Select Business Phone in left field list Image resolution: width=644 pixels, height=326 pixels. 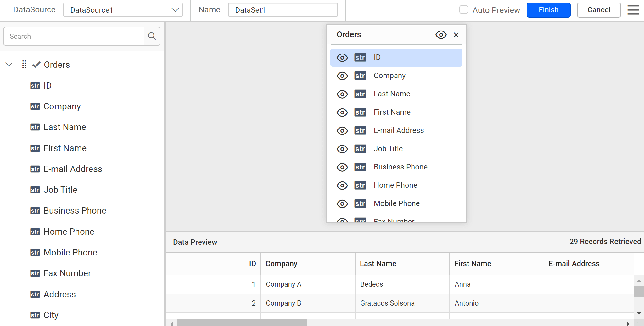pyautogui.click(x=75, y=211)
